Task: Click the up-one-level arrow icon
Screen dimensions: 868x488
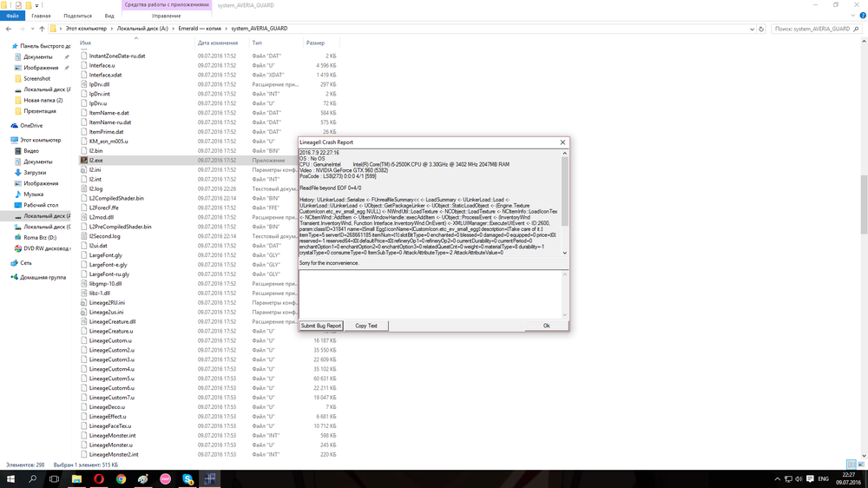Action: (x=42, y=29)
